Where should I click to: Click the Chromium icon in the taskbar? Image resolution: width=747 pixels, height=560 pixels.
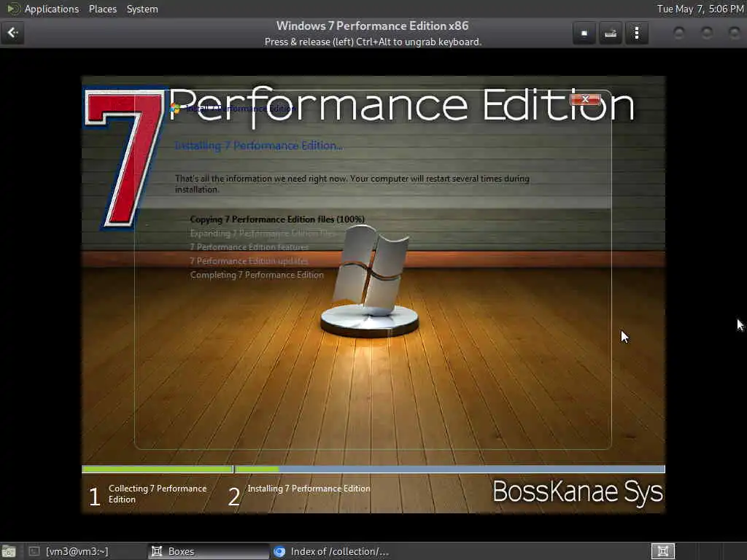(279, 551)
